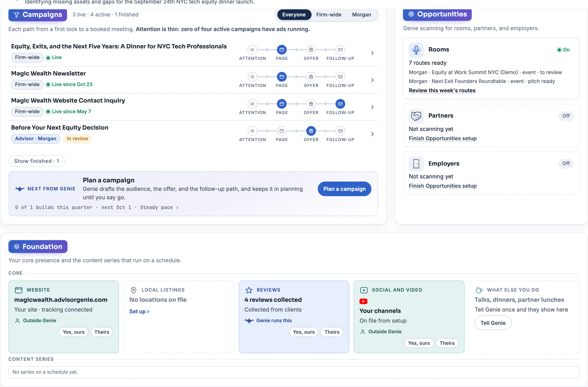Expand the Magic Wealth Newsletter row chevron
This screenshot has width=588, height=387.
point(372,80)
